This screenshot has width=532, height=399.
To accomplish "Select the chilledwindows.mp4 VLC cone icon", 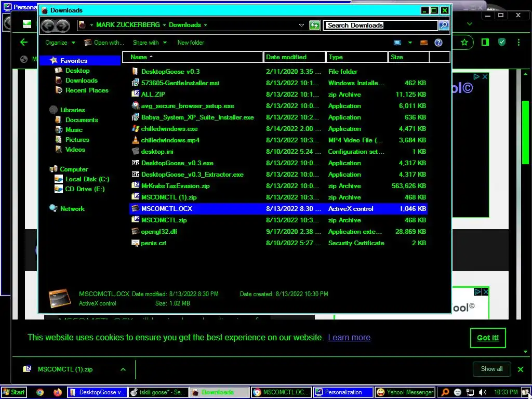I will point(135,140).
